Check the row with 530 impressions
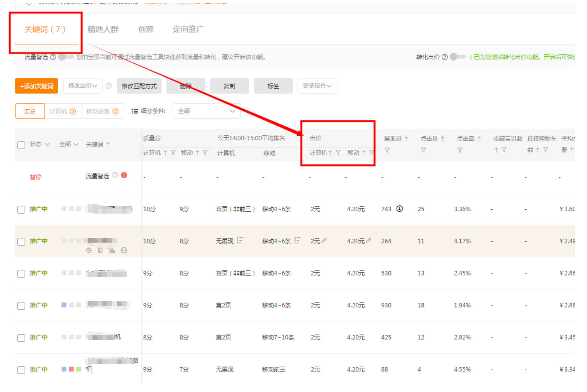 (21, 274)
